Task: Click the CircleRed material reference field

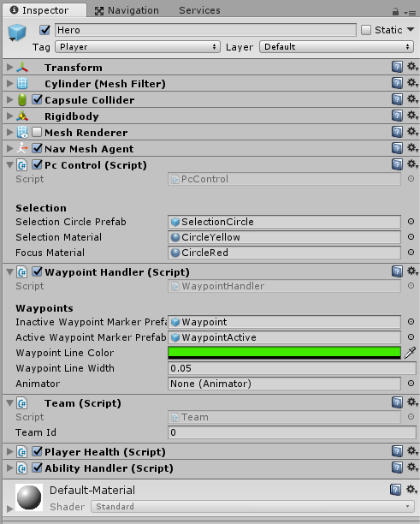Action: [284, 253]
